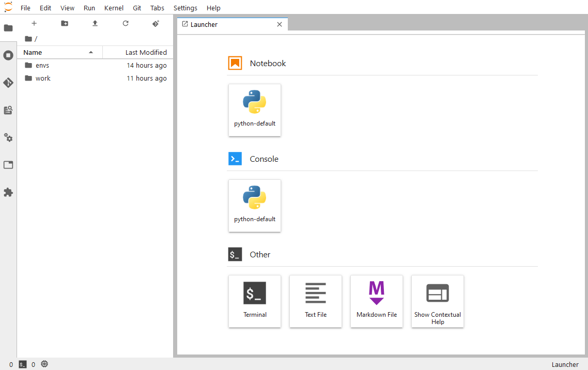
Task: Click the Upload Files icon
Action: point(95,23)
